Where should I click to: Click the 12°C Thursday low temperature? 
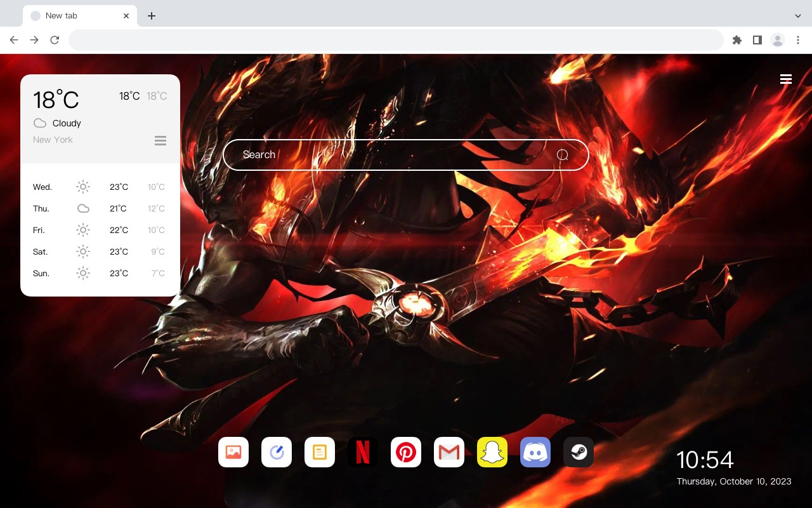tap(156, 208)
